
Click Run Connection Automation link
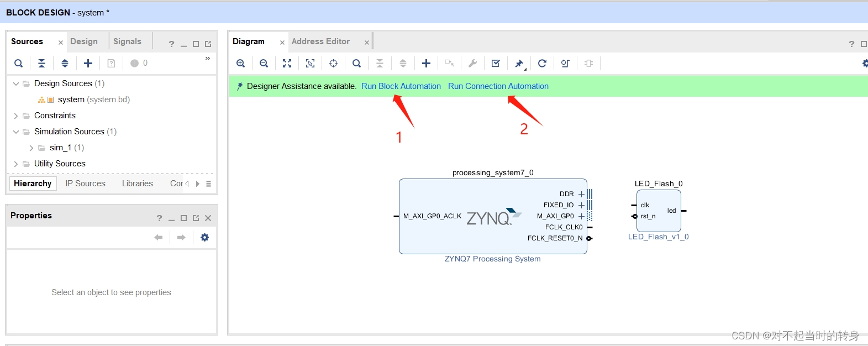(x=498, y=86)
